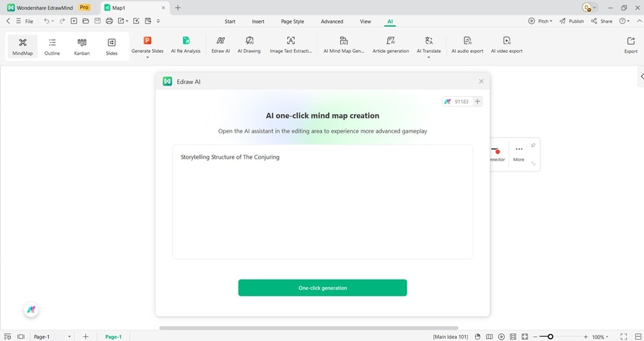Viewport: 644px width, 341px height.
Task: Open help menu dropdown
Action: 624,21
